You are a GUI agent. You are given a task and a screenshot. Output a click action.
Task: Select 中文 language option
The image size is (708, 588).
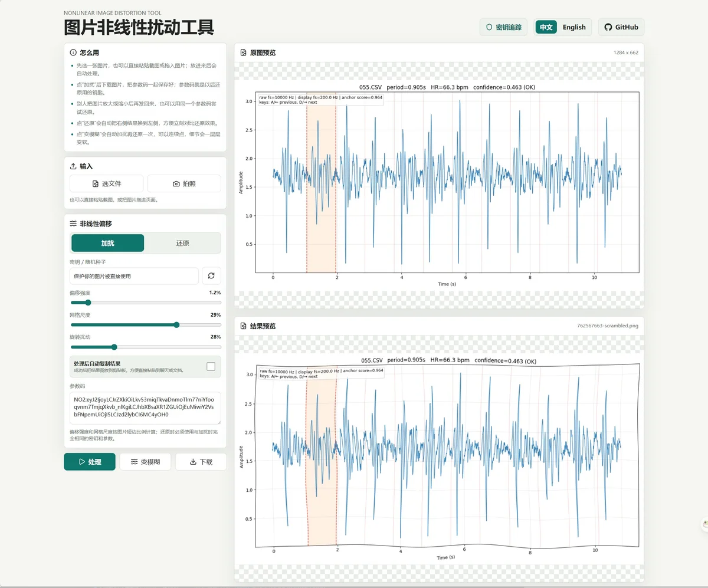(x=546, y=27)
